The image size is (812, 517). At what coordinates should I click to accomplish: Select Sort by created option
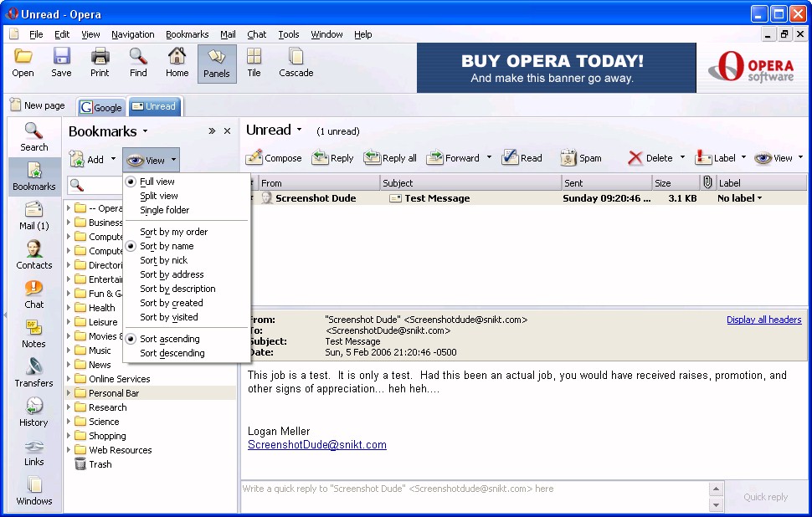pos(171,303)
